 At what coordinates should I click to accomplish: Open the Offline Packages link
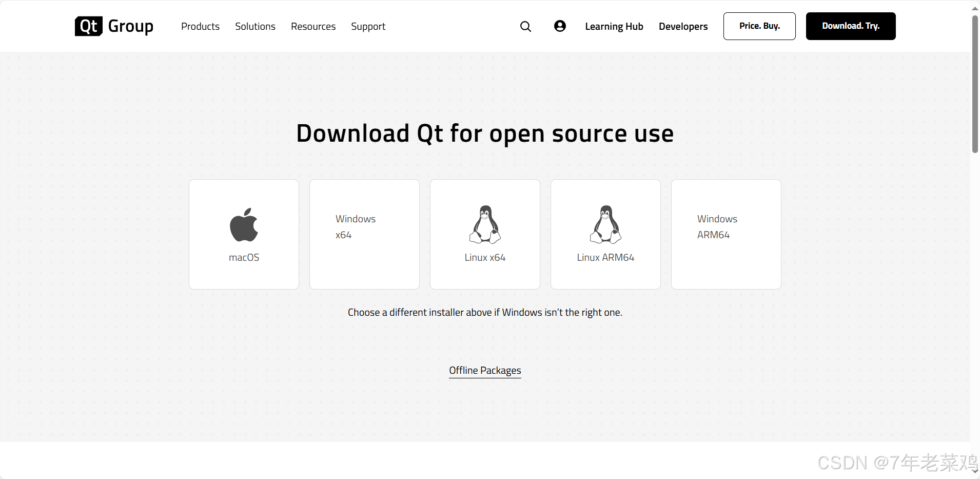[485, 371]
